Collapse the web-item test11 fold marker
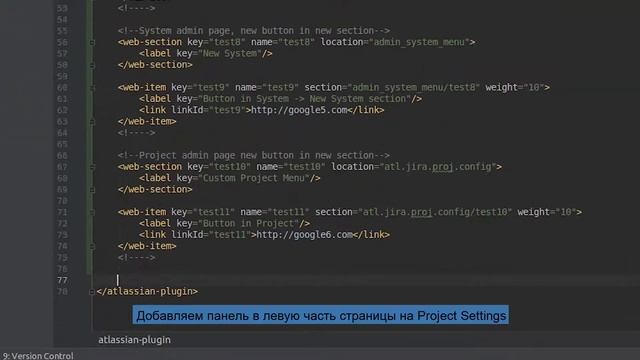The height and width of the screenshot is (360, 640). coord(92,212)
